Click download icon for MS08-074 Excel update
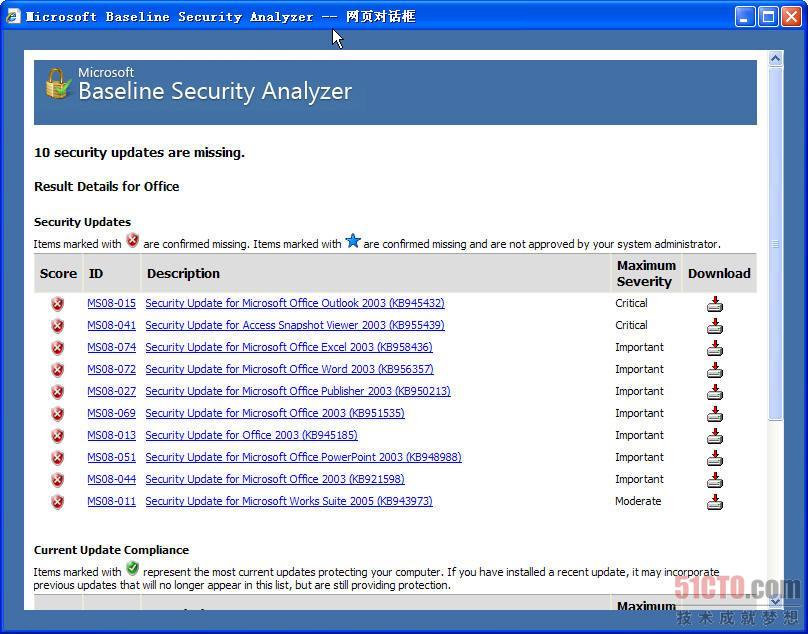Viewport: 808px width, 634px height. 715,348
